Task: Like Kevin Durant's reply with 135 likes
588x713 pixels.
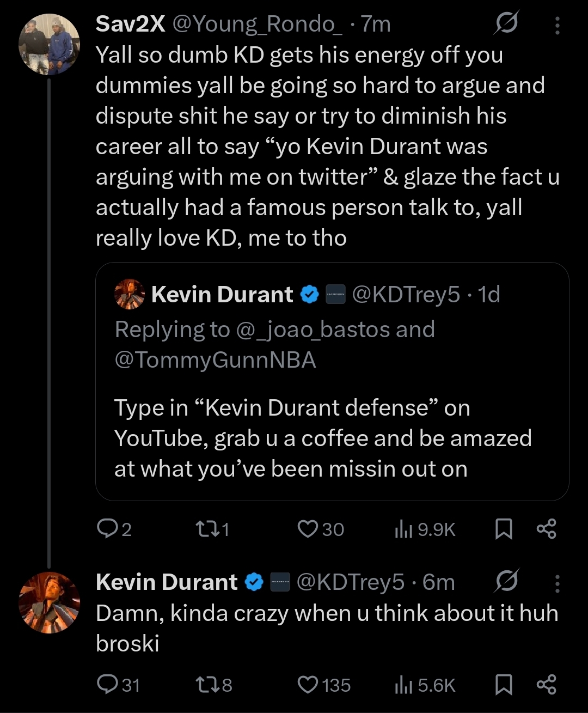Action: (308, 685)
